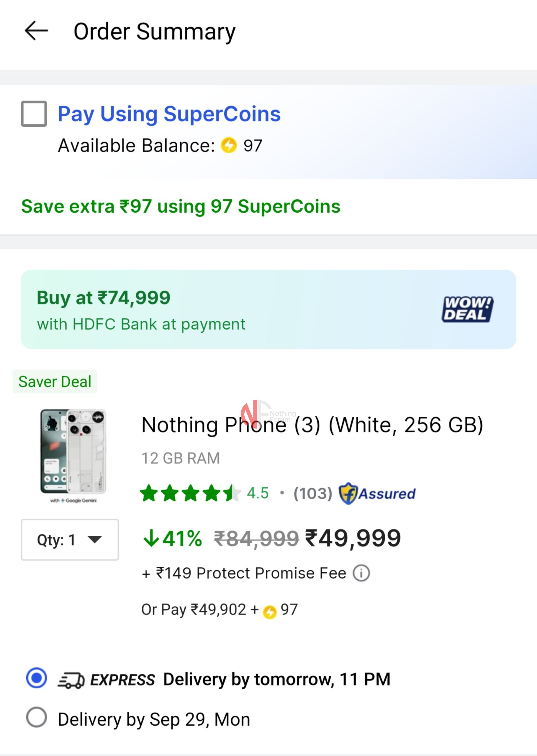
Task: Open Protect Promise Fee info icon
Action: click(x=361, y=573)
